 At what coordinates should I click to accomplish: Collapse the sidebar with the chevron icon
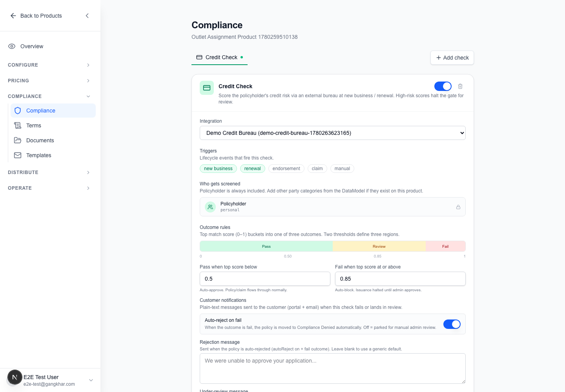point(87,16)
